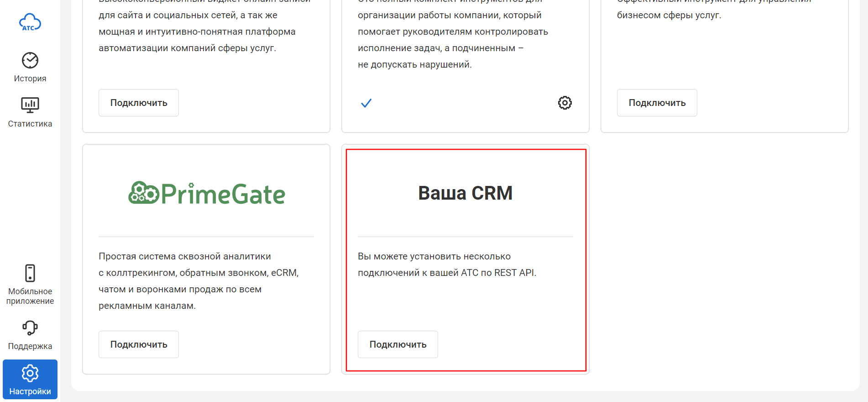This screenshot has height=402, width=868.
Task: Go to Статистика text label
Action: point(30,124)
